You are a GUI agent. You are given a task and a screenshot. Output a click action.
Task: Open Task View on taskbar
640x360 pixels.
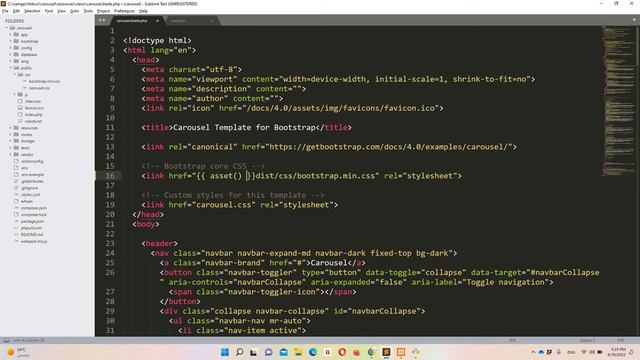pyautogui.click(x=253, y=352)
